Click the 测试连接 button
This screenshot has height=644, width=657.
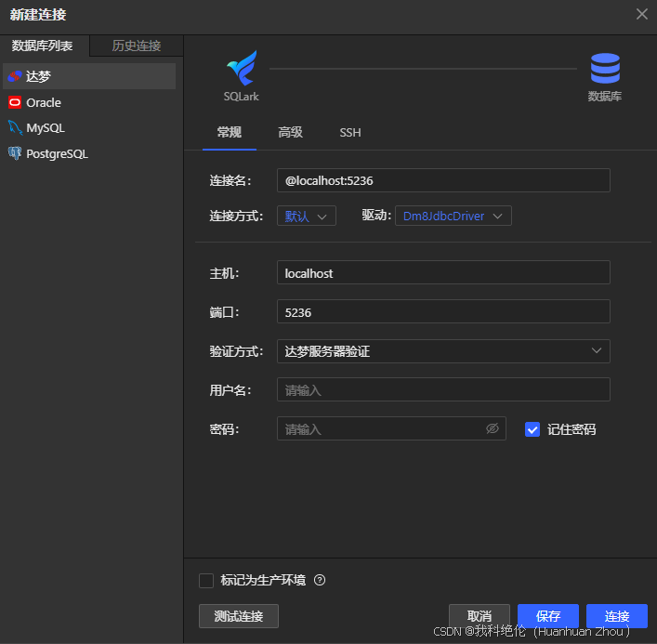tap(239, 616)
